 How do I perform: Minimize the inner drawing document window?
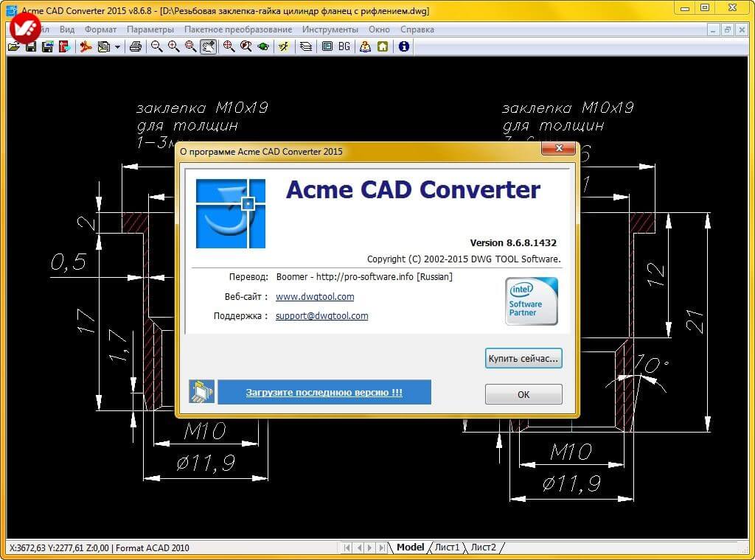(x=713, y=29)
